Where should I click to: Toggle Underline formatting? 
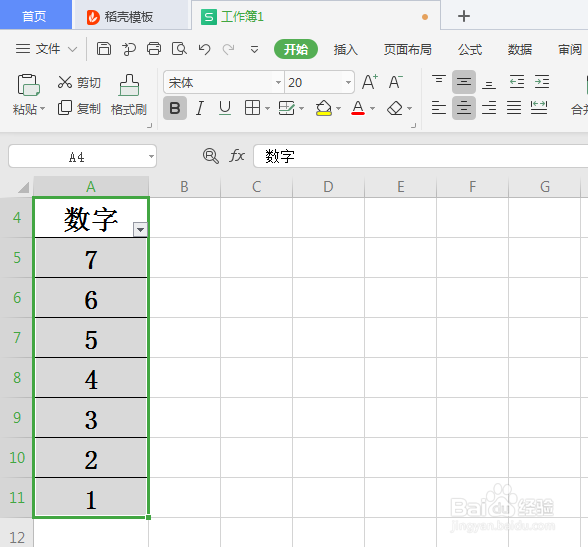tap(225, 108)
